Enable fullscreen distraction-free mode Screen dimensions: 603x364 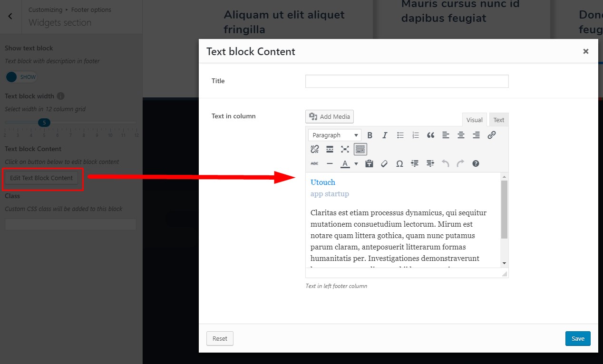(345, 149)
